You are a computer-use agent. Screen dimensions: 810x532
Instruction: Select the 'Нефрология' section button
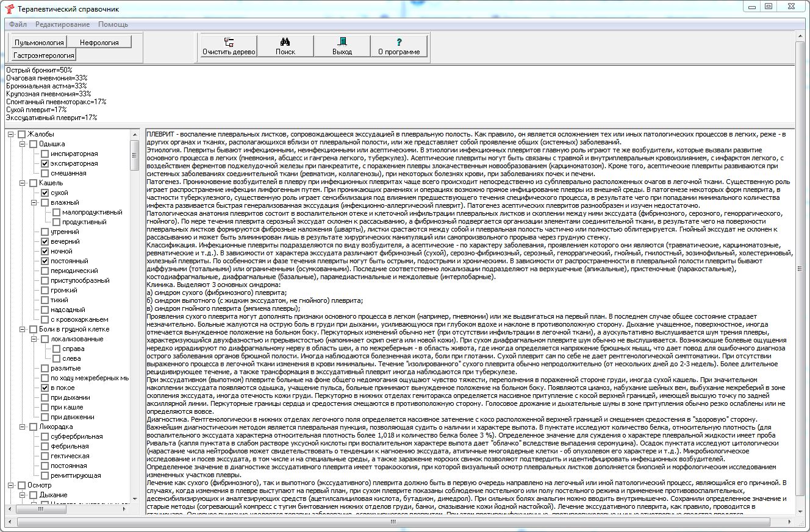click(101, 42)
